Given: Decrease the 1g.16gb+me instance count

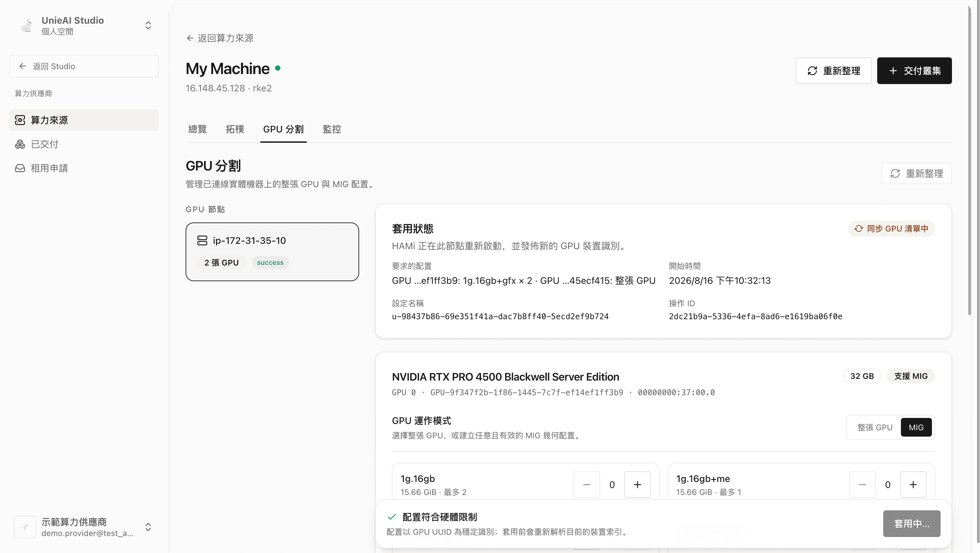Looking at the screenshot, I should (x=862, y=485).
